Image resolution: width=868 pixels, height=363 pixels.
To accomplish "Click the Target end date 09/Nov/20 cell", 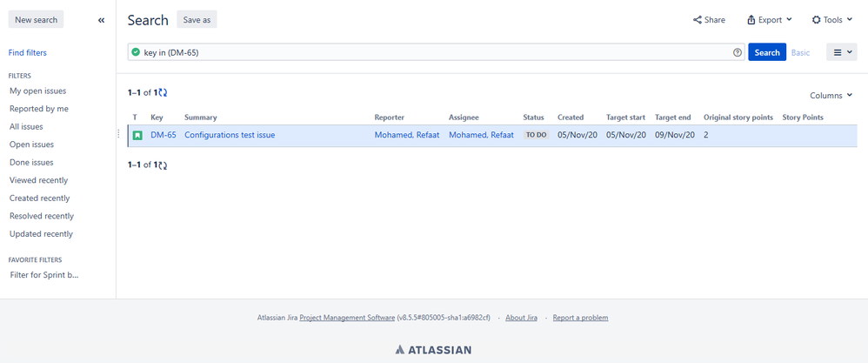I will click(675, 135).
